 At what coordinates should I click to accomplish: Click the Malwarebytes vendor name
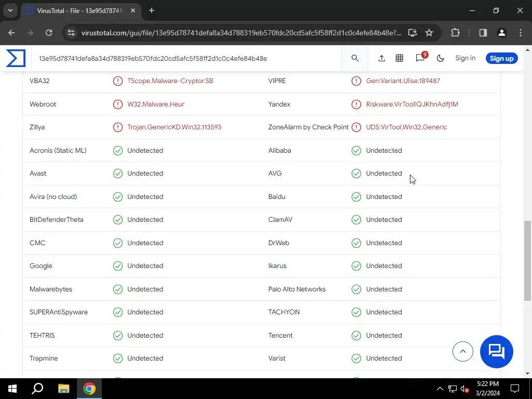pos(51,289)
